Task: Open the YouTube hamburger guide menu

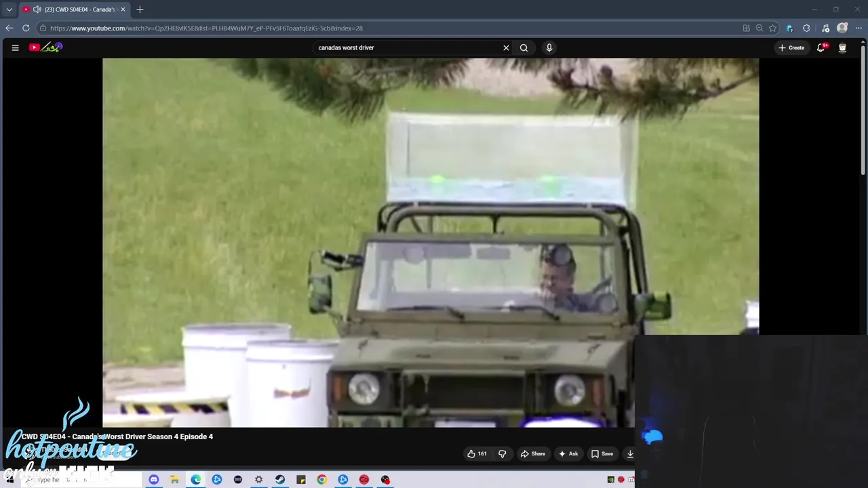Action: 15,47
